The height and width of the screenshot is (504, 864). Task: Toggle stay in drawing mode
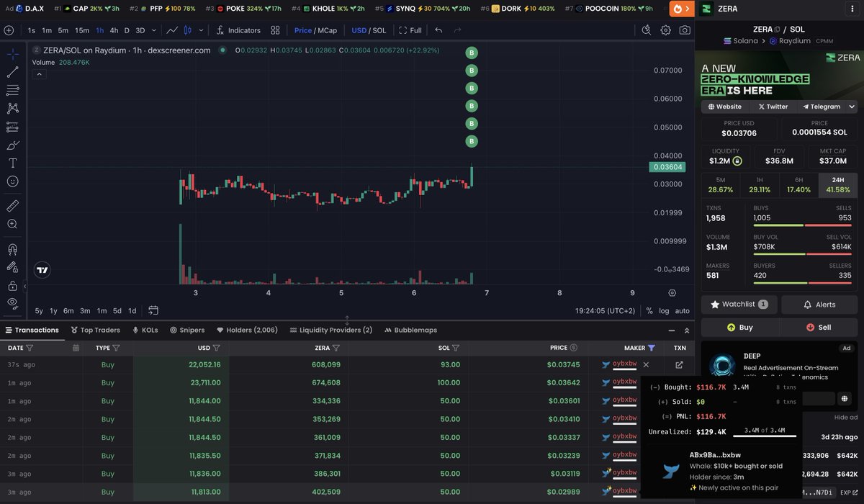(x=12, y=267)
